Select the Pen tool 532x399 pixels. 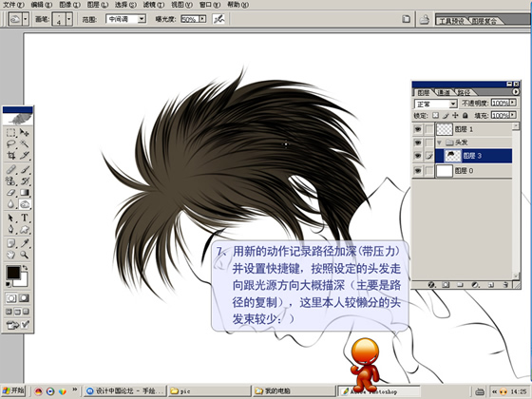coord(11,229)
